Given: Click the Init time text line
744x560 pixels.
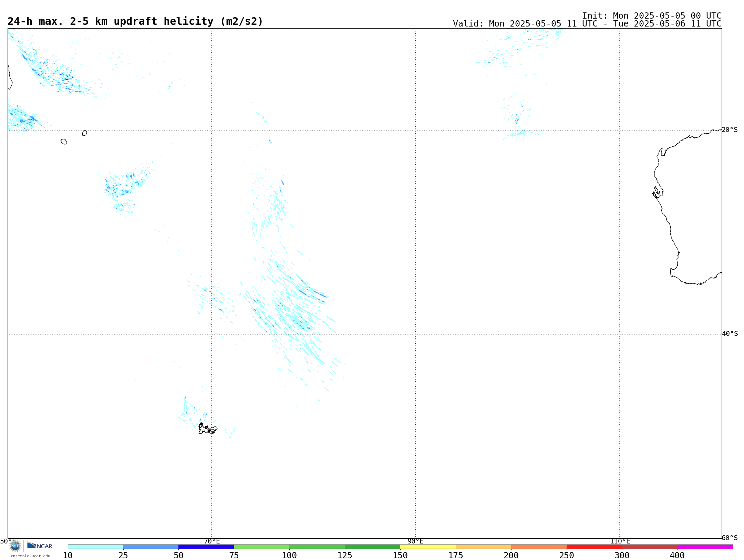Looking at the screenshot, I should [x=652, y=16].
